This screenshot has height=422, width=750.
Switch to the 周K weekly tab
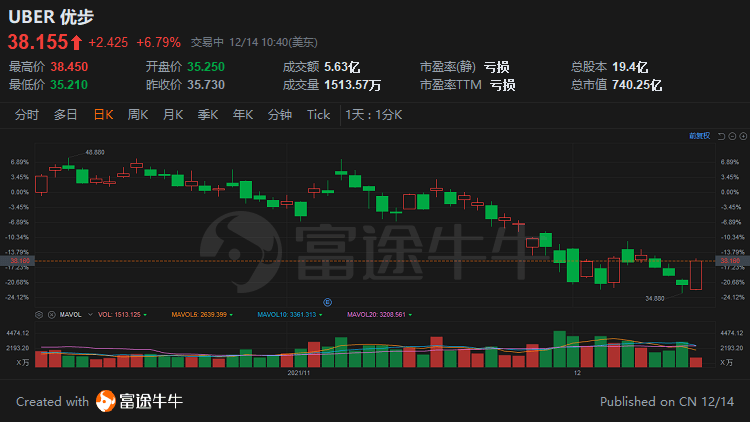[x=138, y=115]
